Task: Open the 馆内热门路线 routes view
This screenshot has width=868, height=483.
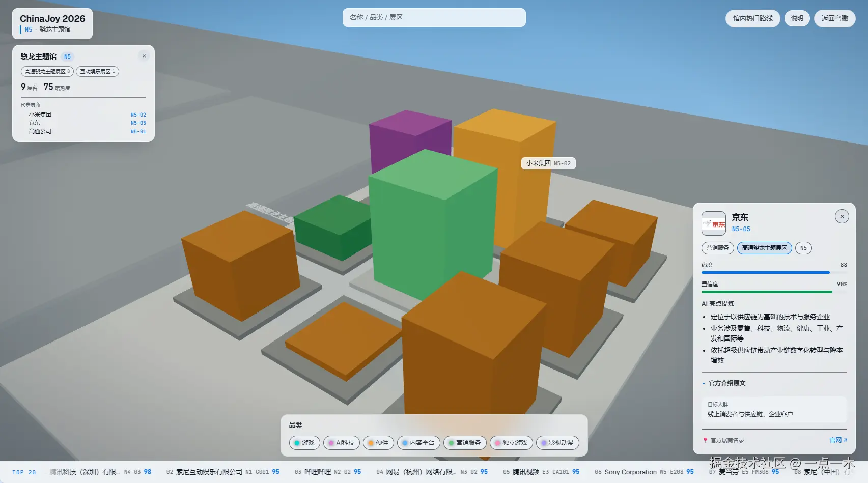Action: [x=752, y=18]
